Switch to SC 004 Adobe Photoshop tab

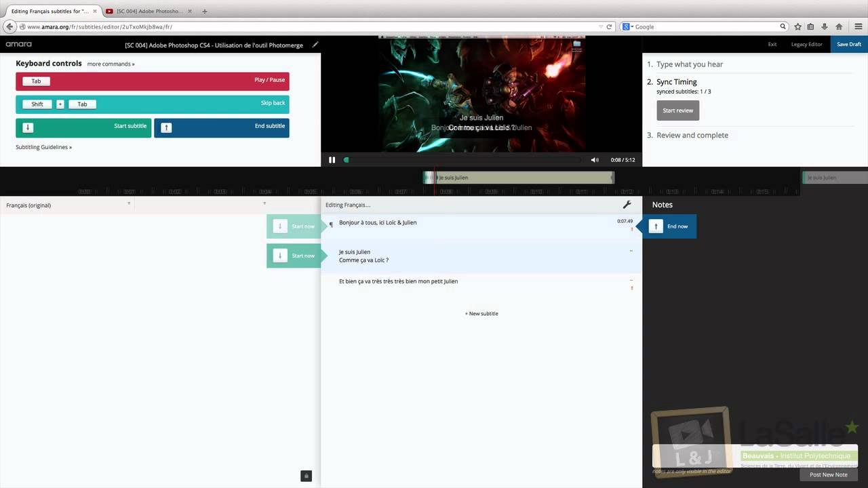click(x=149, y=12)
